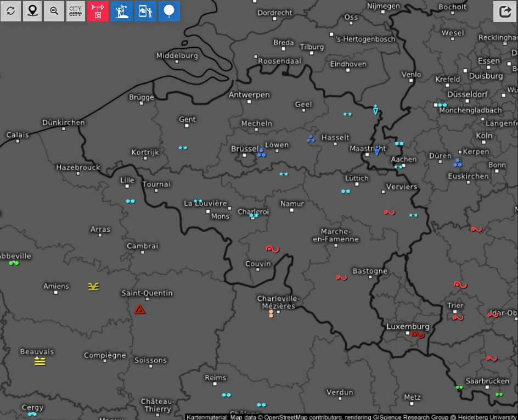The height and width of the screenshot is (420, 518).
Task: Click the refresh map button
Action: pyautogui.click(x=11, y=11)
